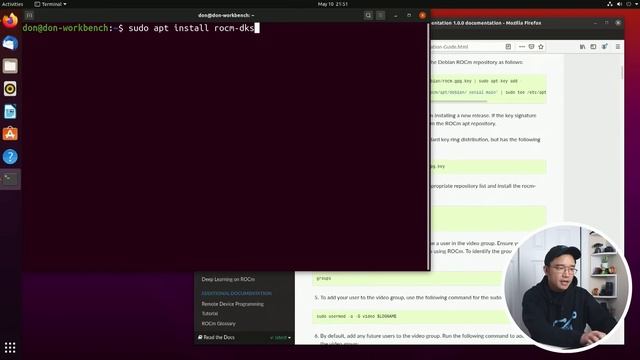The image size is (640, 360).
Task: Toggle Firefox sidebar icon
Action: point(593,47)
